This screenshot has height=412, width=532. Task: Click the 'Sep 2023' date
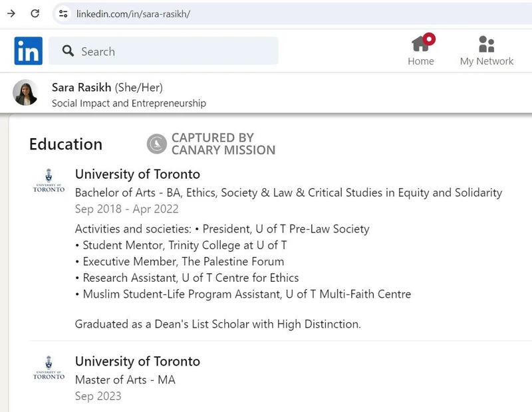[x=98, y=396]
